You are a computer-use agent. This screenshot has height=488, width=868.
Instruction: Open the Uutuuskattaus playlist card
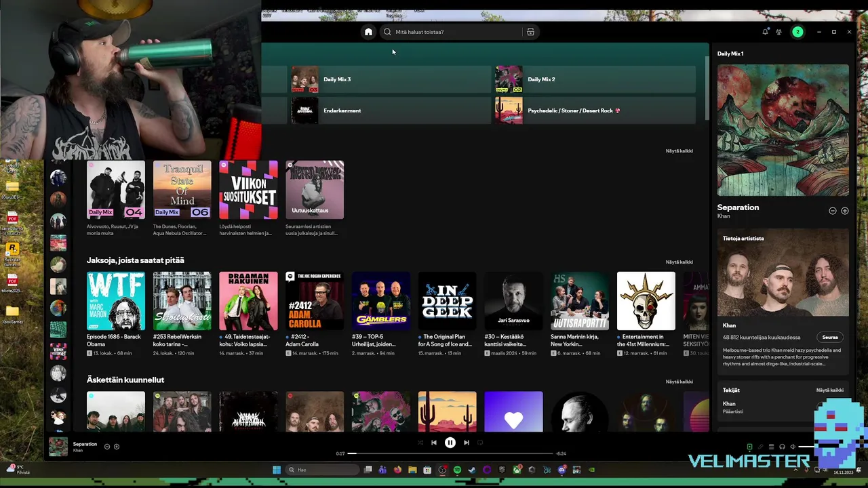pyautogui.click(x=315, y=190)
